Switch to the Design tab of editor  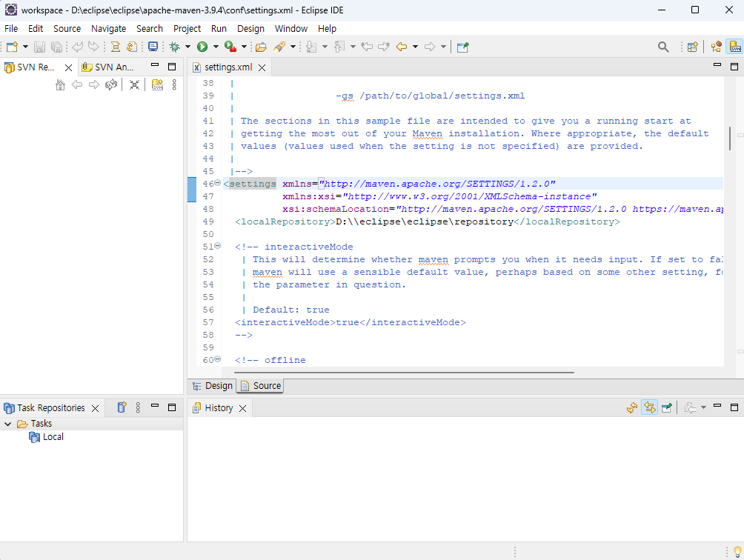[x=212, y=386]
